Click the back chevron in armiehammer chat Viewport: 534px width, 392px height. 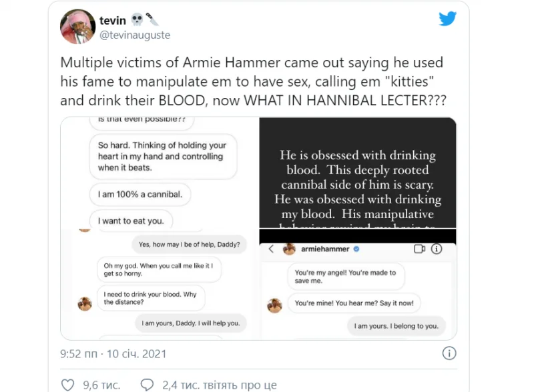tap(271, 249)
